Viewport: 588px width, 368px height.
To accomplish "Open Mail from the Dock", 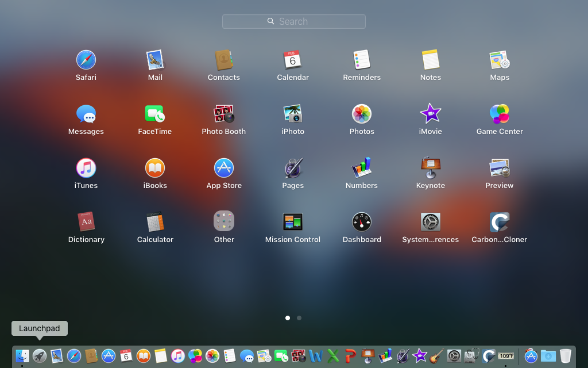I will (57, 356).
